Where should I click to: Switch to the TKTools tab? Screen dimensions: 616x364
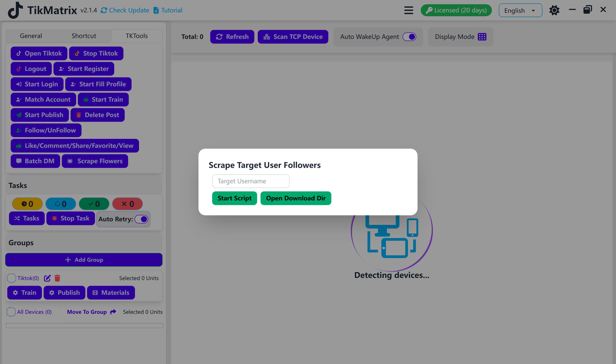(137, 36)
